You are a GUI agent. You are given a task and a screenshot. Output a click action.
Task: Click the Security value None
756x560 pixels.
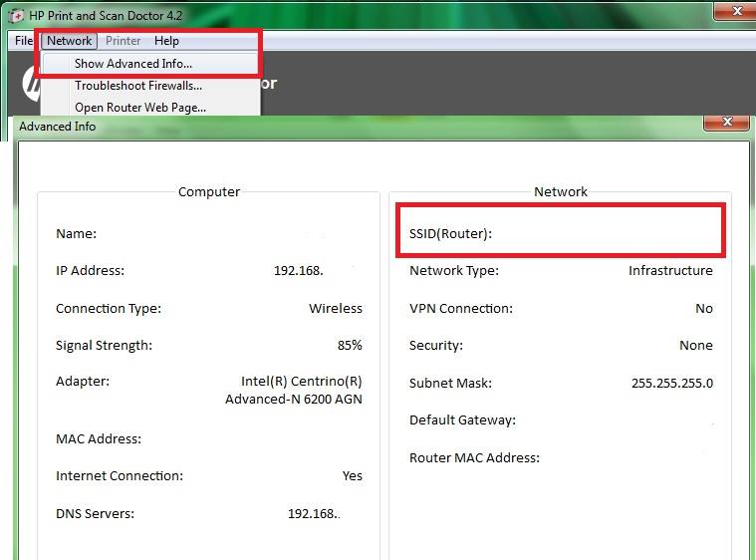(x=695, y=346)
